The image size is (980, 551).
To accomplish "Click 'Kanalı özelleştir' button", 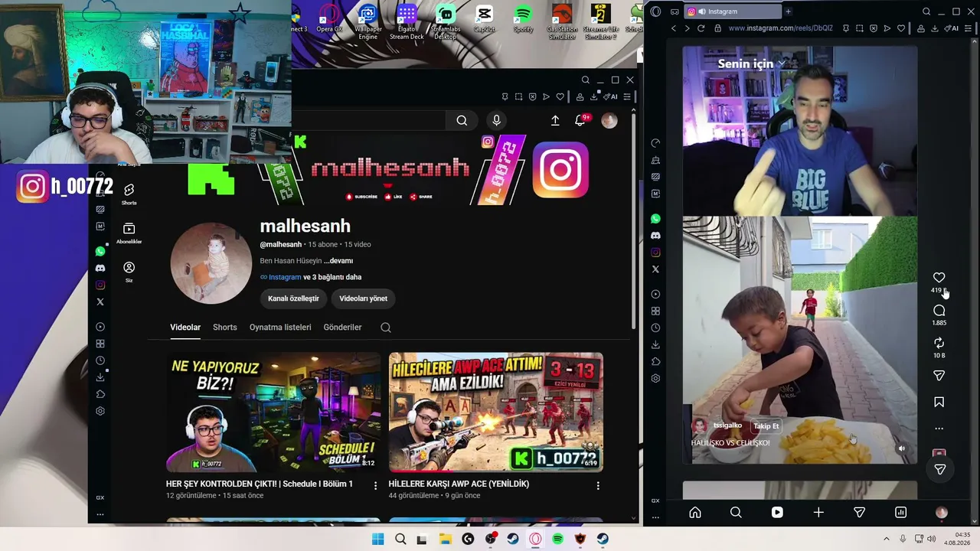I will [x=293, y=298].
